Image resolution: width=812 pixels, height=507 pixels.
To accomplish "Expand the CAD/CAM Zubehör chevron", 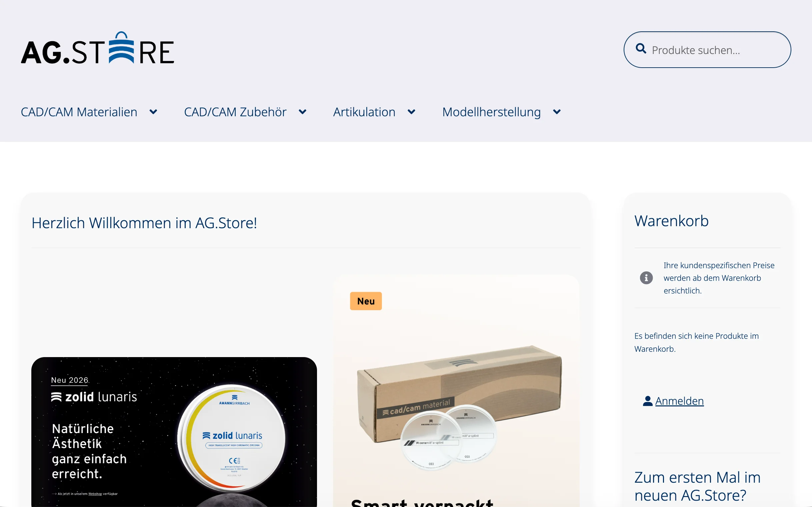I will pyautogui.click(x=302, y=112).
